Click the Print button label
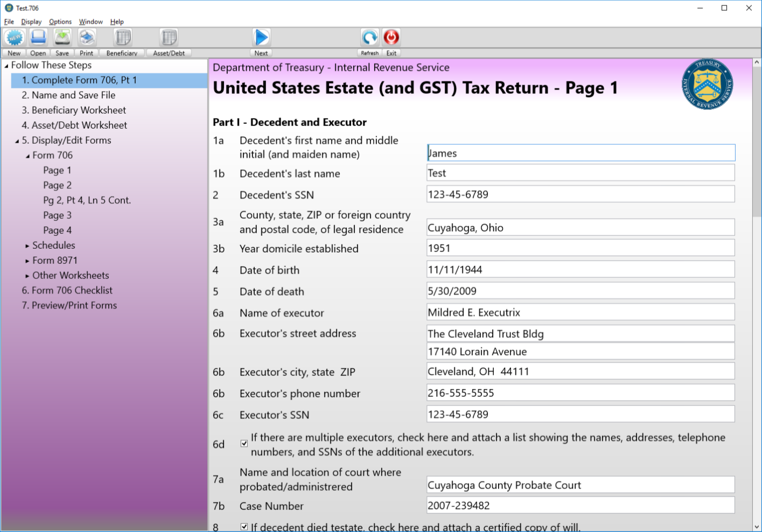762x532 pixels. pyautogui.click(x=87, y=53)
